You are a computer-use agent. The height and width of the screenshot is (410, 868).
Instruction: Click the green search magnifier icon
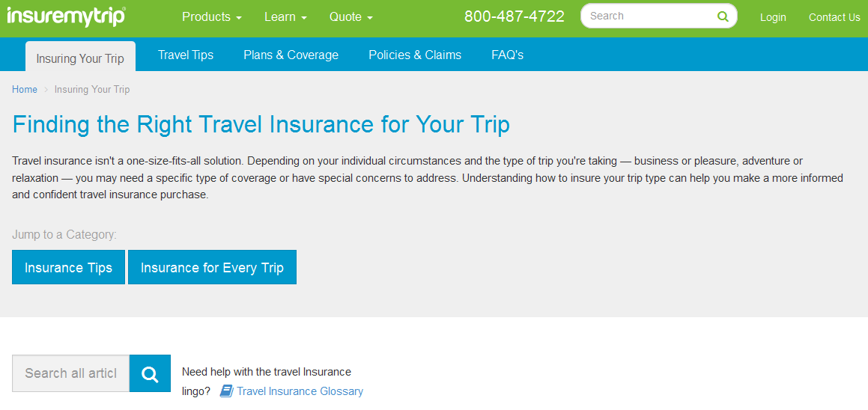point(722,16)
